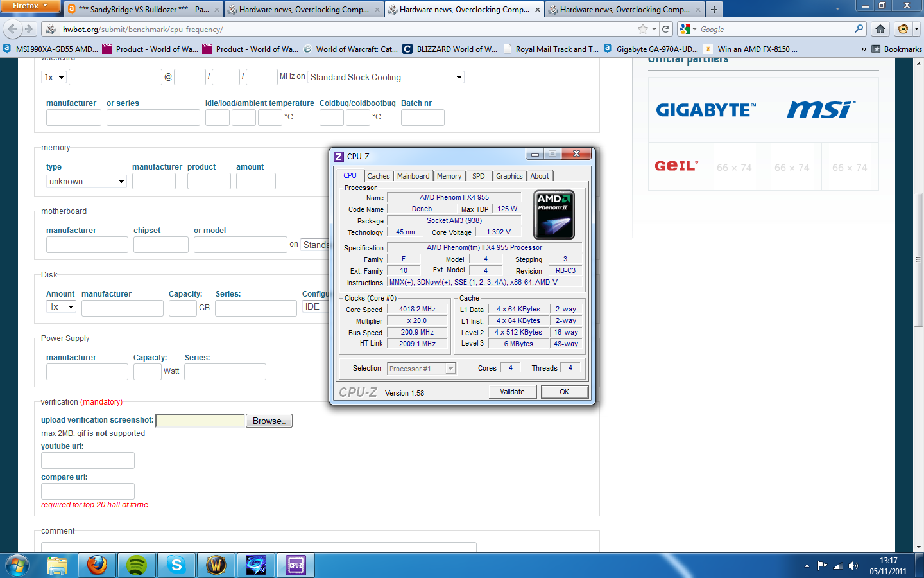
Task: Open the Bookmarks menu button
Action: pyautogui.click(x=896, y=49)
